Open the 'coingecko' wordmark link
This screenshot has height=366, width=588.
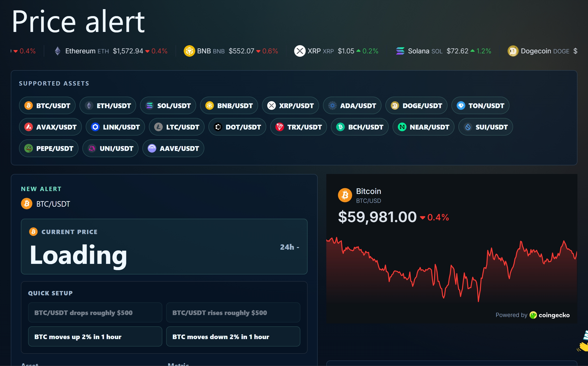pyautogui.click(x=554, y=315)
